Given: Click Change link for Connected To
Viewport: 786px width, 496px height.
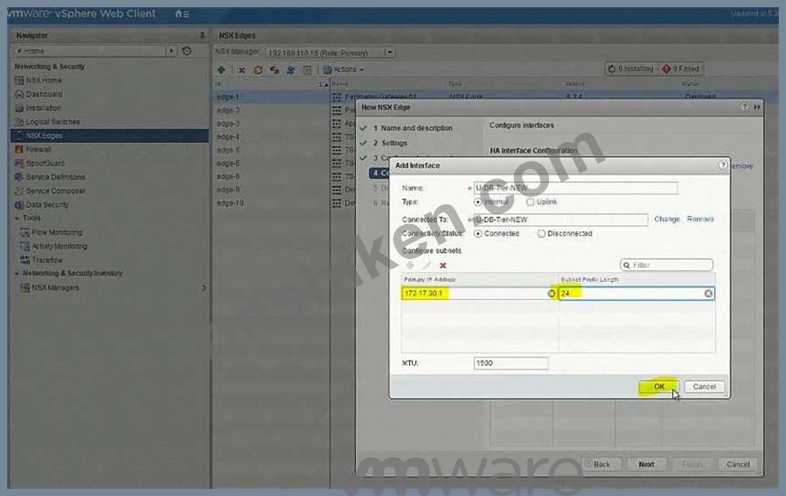Looking at the screenshot, I should pos(667,219).
